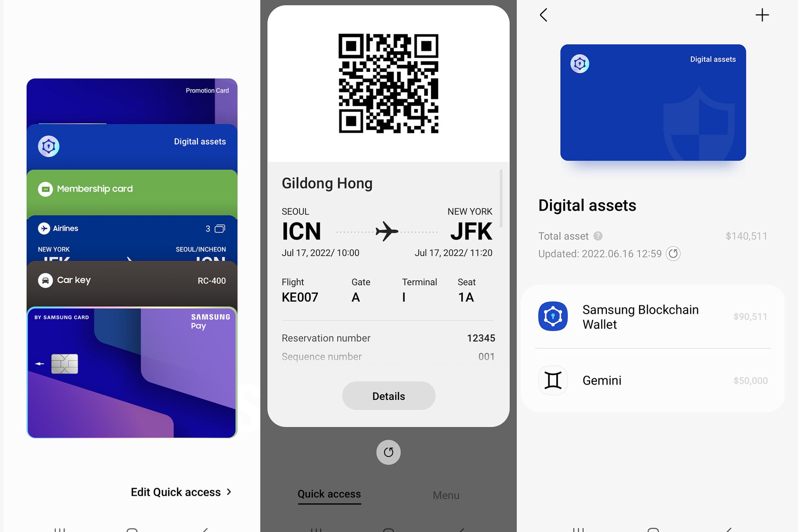The image size is (798, 532).
Task: Open Membership card details
Action: pos(130,189)
